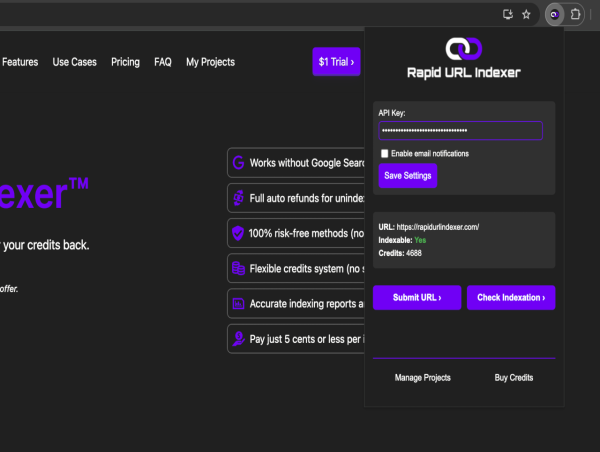Open the Manage Projects link
Image resolution: width=600 pixels, height=452 pixels.
[x=423, y=378]
